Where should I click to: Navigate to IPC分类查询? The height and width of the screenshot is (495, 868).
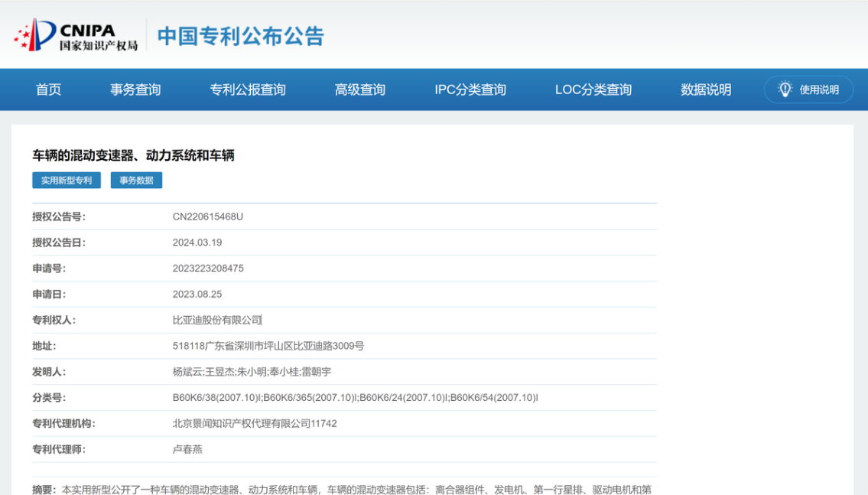coord(470,90)
